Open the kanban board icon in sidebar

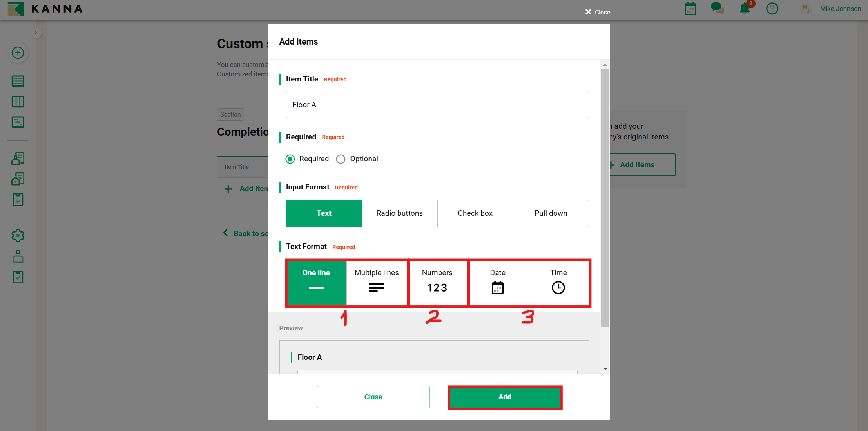[x=18, y=102]
